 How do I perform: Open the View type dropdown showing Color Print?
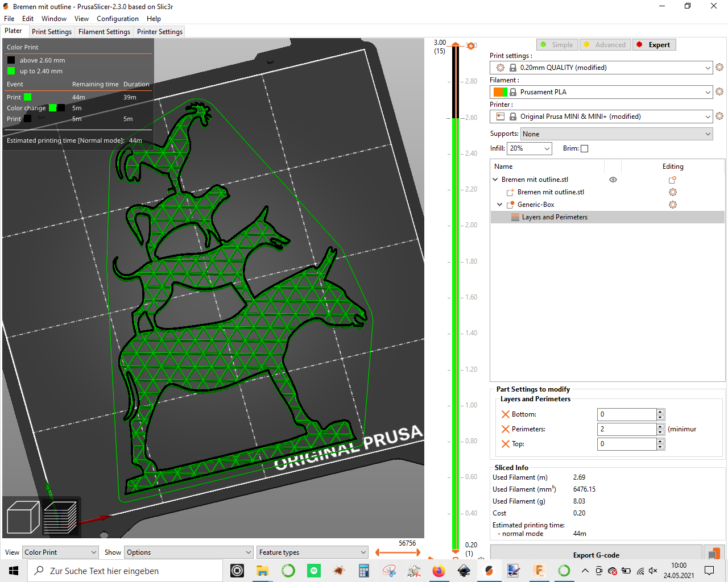click(x=60, y=552)
